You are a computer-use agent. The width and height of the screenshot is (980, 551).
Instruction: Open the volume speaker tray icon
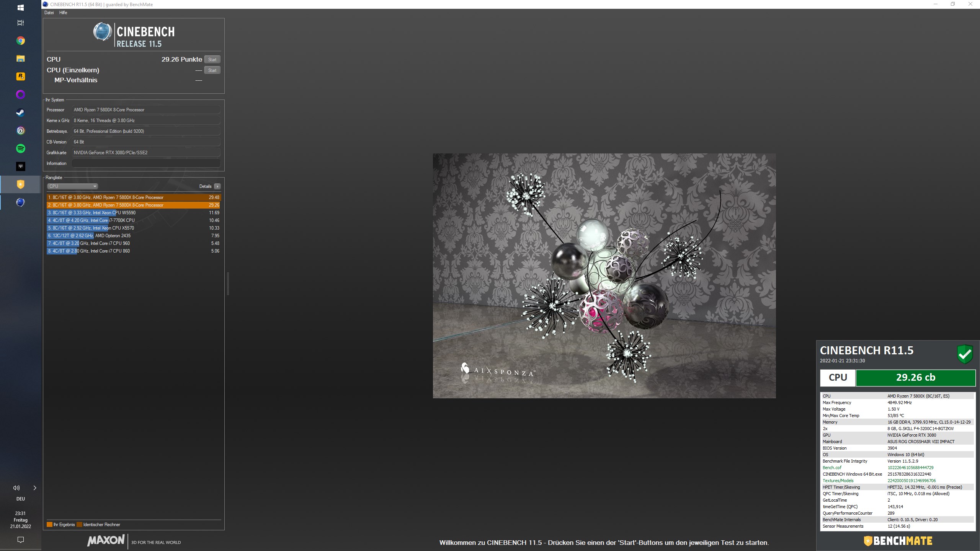click(x=16, y=488)
